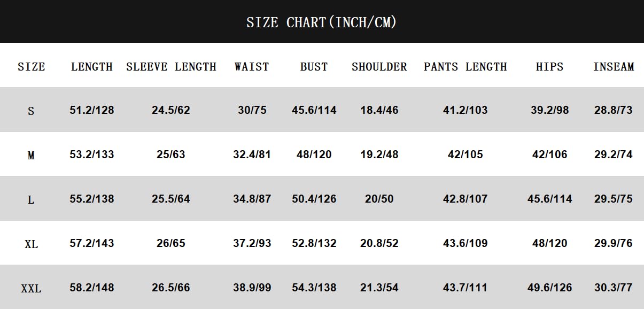Screen dimensions: 644x309
Task: Select the 26.5/66 sleeve length cell
Action: (x=171, y=288)
